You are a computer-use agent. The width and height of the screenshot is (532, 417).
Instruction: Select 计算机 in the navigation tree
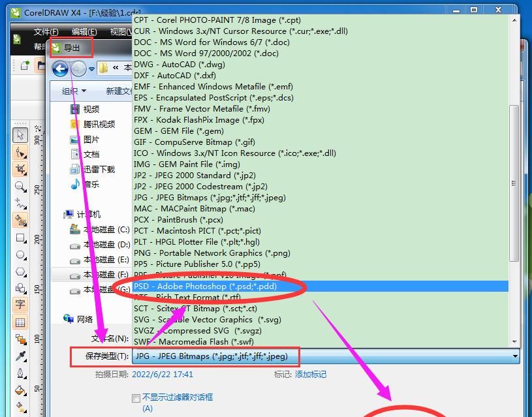click(82, 215)
